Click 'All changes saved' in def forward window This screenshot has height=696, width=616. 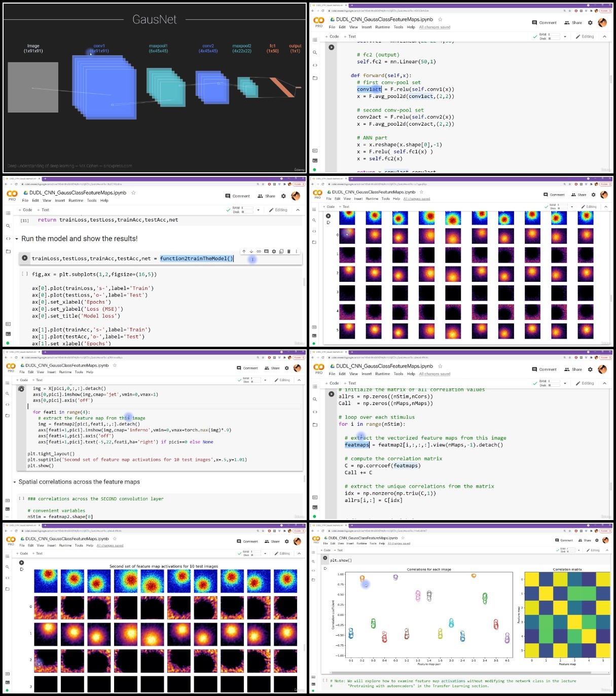tap(434, 27)
